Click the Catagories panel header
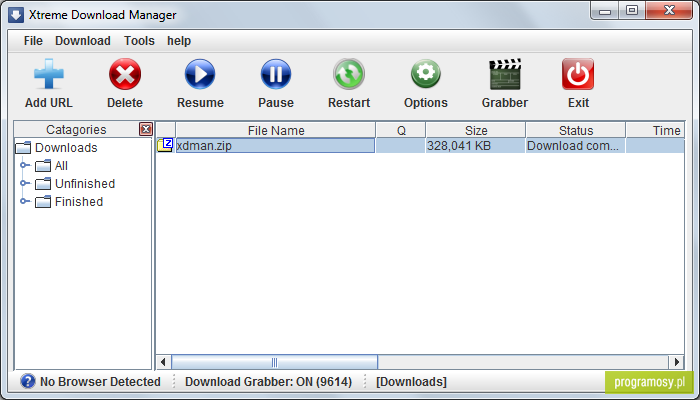Viewport: 700px width, 400px height. [76, 129]
